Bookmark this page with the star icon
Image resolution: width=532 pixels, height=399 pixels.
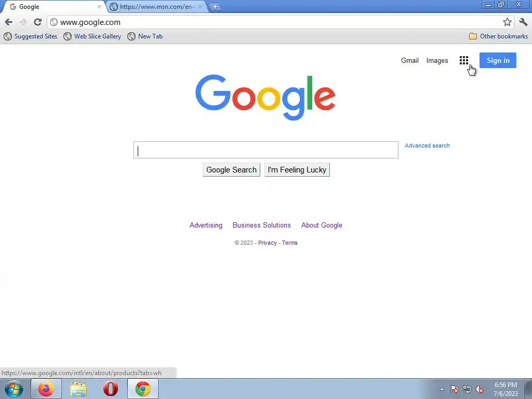[507, 22]
